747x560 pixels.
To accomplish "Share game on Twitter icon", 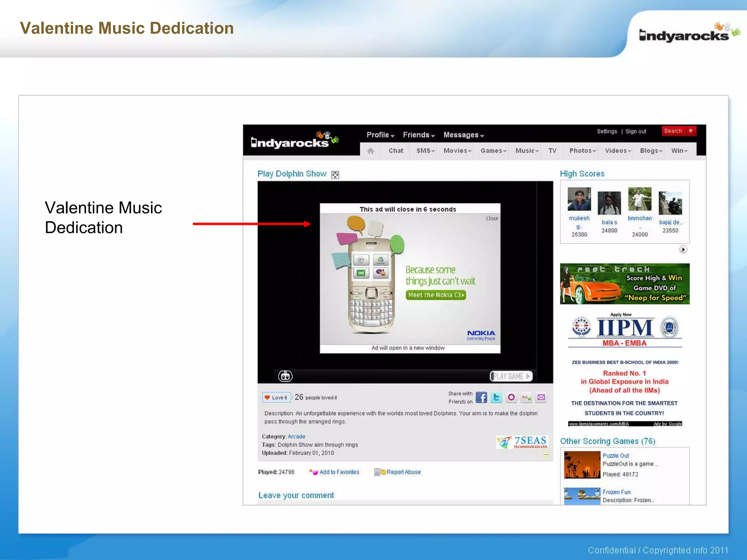I will [x=496, y=397].
